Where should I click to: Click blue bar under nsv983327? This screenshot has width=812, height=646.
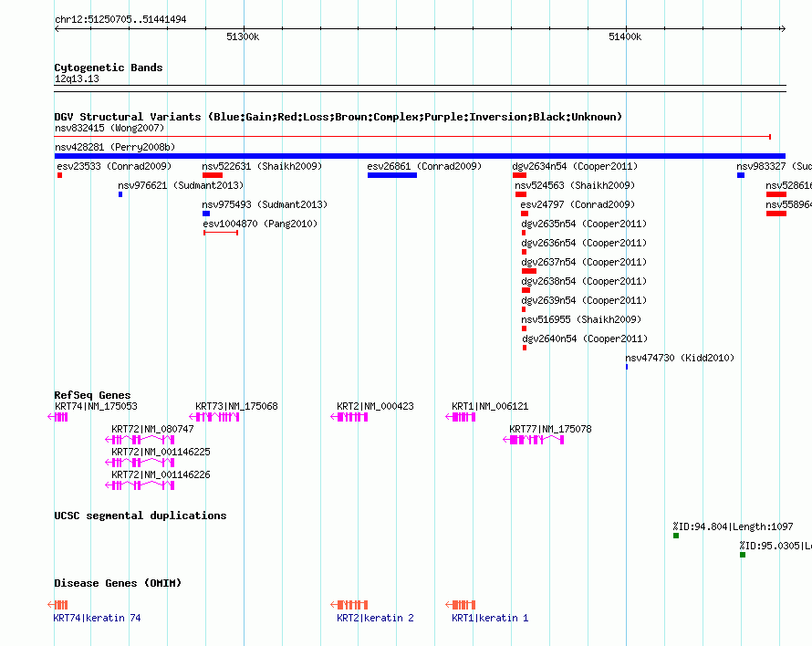click(x=741, y=175)
